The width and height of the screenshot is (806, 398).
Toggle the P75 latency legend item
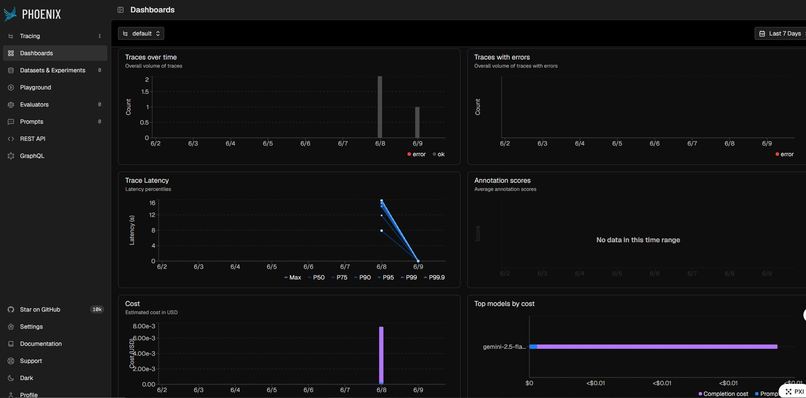(340, 278)
